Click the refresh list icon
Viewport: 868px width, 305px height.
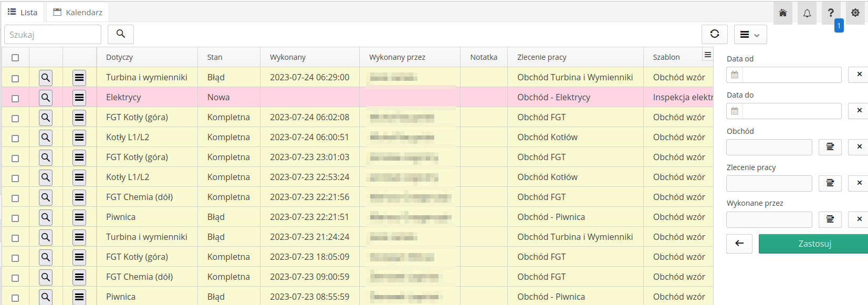pyautogui.click(x=714, y=34)
